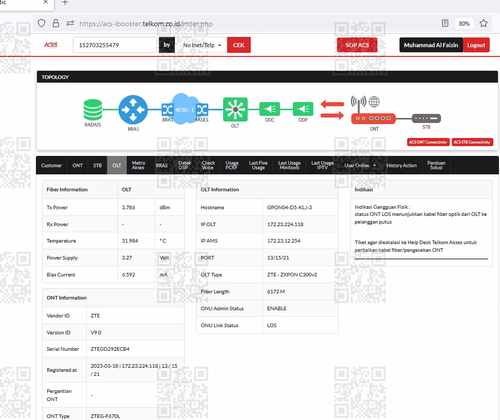Open the Usage PCRF tab
The height and width of the screenshot is (420, 500).
click(232, 165)
